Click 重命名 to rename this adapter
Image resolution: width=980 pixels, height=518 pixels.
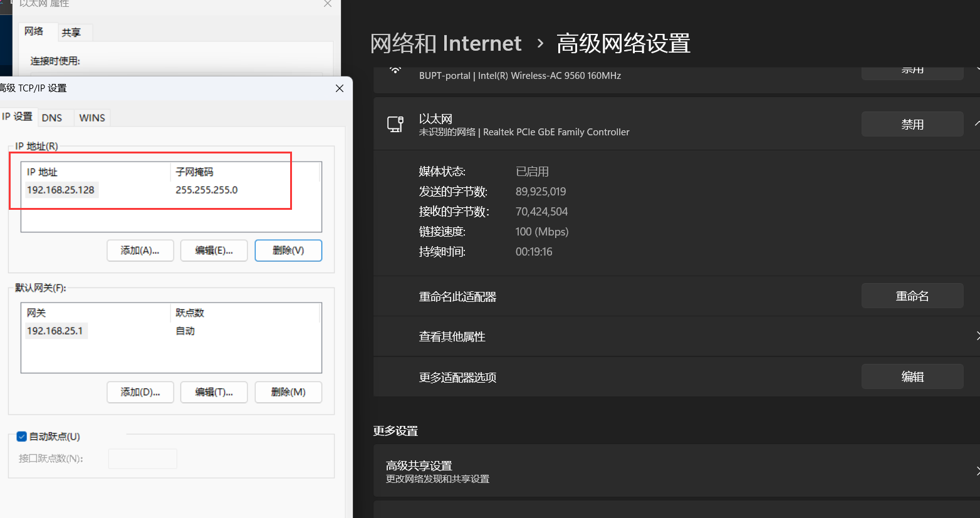[912, 296]
